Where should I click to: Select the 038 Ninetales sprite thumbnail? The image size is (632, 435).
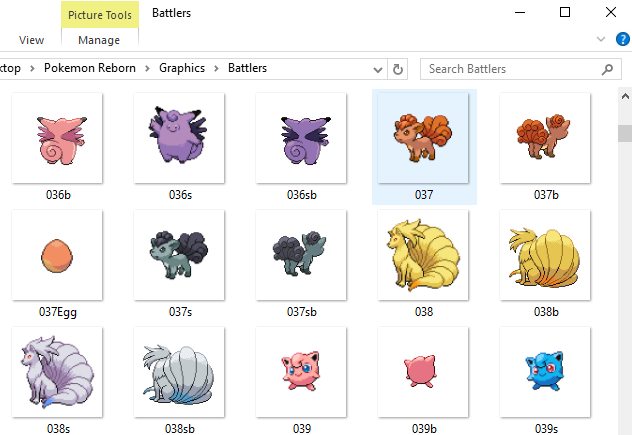coord(423,255)
